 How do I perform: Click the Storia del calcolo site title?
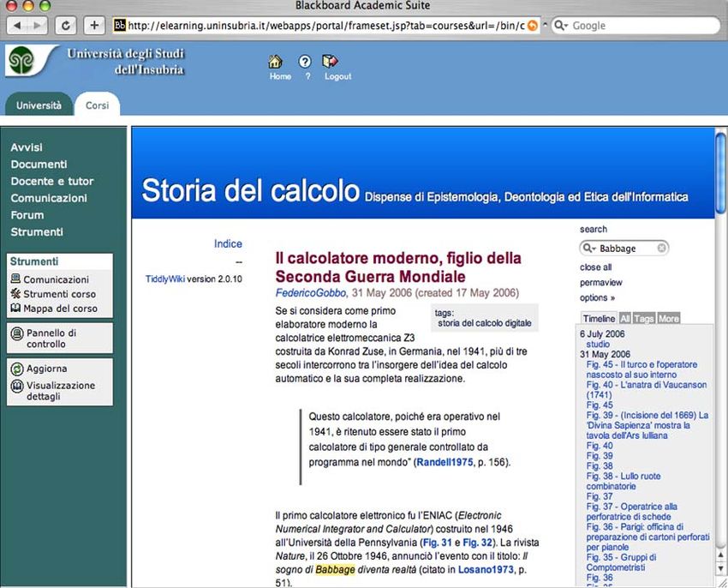(x=251, y=190)
